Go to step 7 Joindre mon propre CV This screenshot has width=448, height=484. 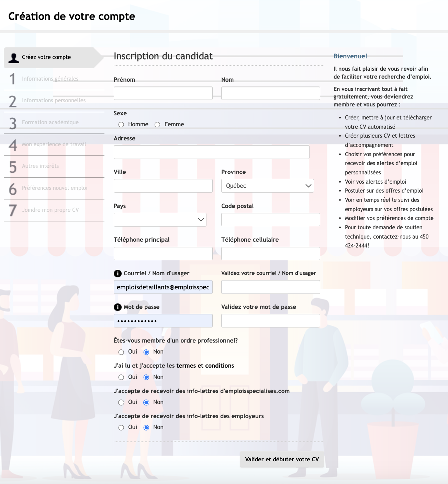tap(54, 210)
